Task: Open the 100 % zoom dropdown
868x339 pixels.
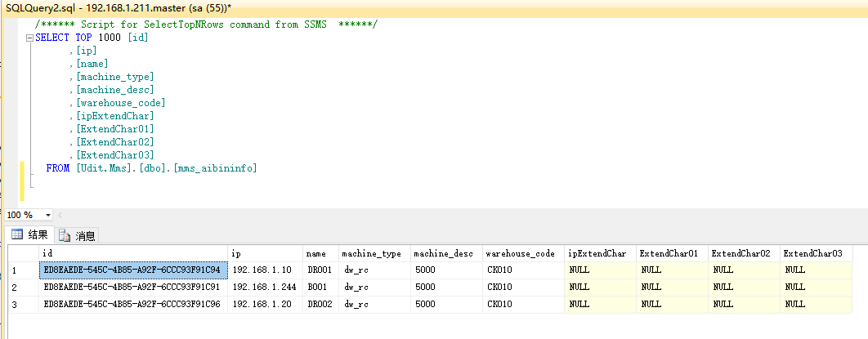Action: click(x=48, y=215)
